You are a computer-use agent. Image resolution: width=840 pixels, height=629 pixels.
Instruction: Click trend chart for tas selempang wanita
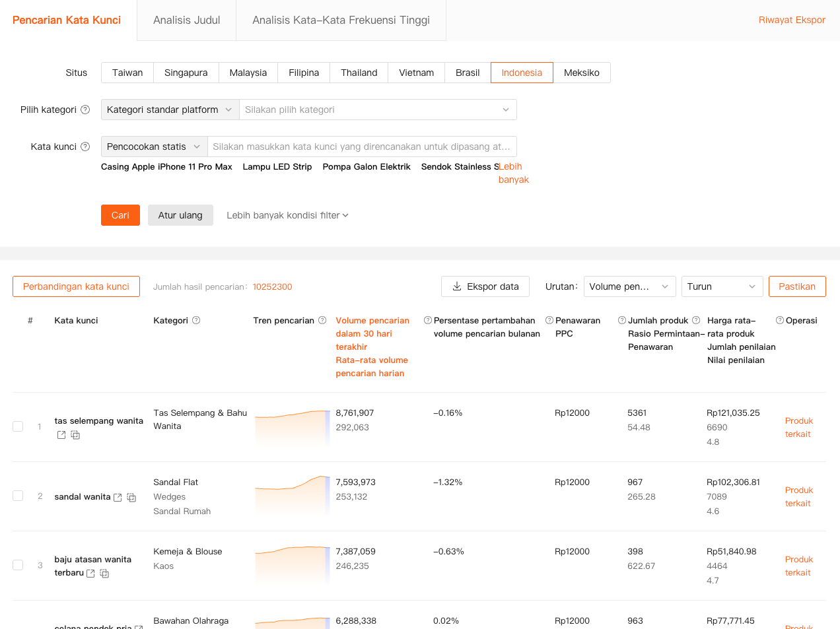click(292, 426)
